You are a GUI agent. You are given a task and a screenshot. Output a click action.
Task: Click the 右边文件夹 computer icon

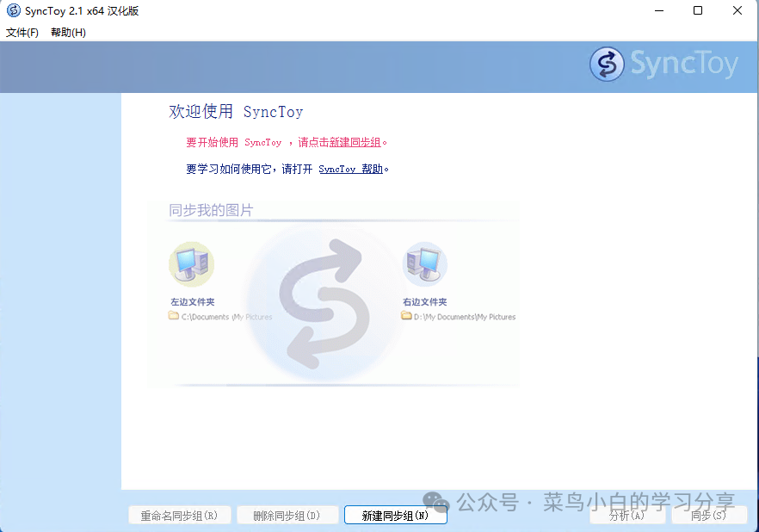[425, 264]
